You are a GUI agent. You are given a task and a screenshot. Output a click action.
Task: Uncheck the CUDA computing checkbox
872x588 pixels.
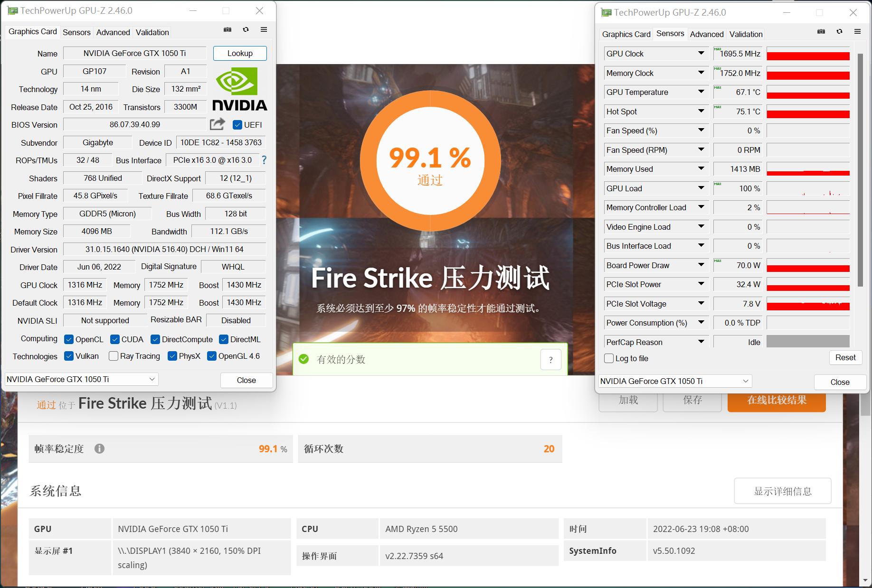(x=114, y=339)
